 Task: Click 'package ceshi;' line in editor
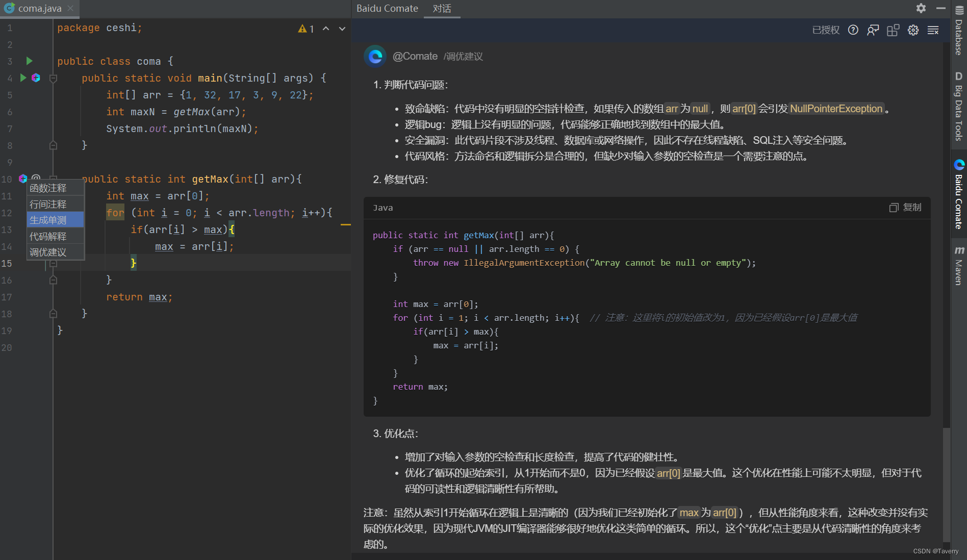99,28
